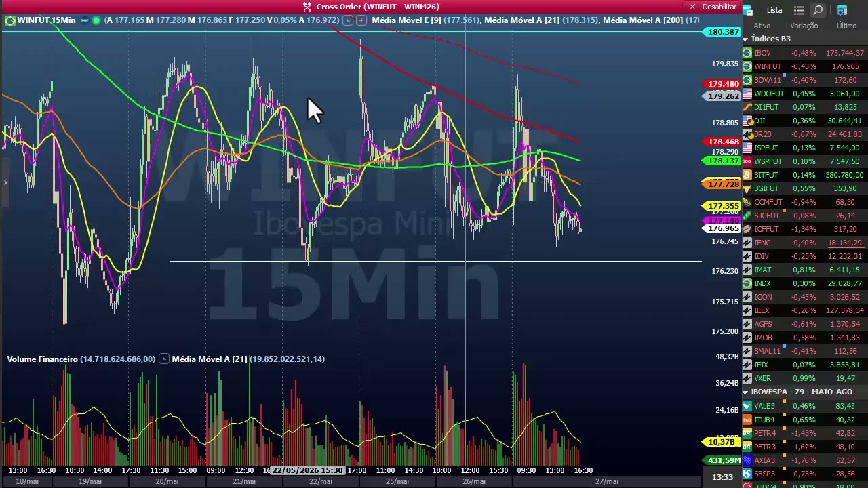The width and height of the screenshot is (868, 488).
Task: Sort watchlist by Último column
Action: pyautogui.click(x=846, y=26)
